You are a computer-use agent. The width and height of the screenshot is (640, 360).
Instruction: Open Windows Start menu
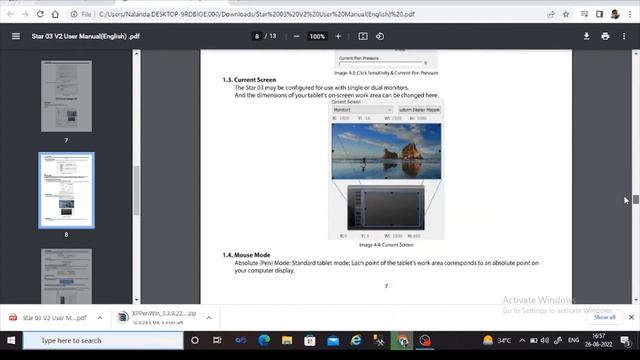pyautogui.click(x=11, y=340)
